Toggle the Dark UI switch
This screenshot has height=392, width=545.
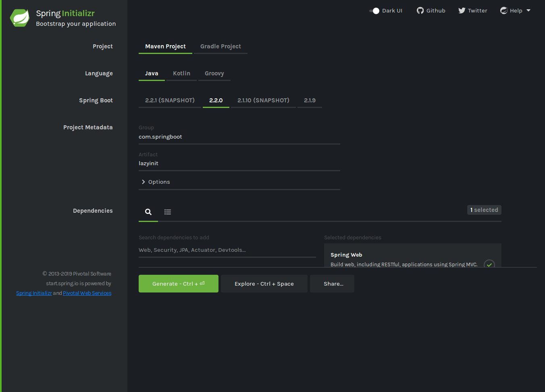[374, 11]
